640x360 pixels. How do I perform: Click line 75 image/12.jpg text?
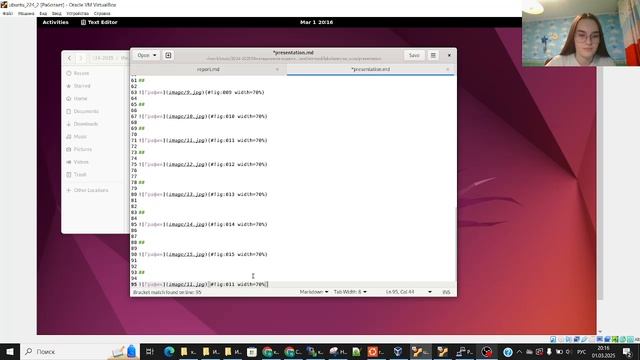(x=187, y=164)
